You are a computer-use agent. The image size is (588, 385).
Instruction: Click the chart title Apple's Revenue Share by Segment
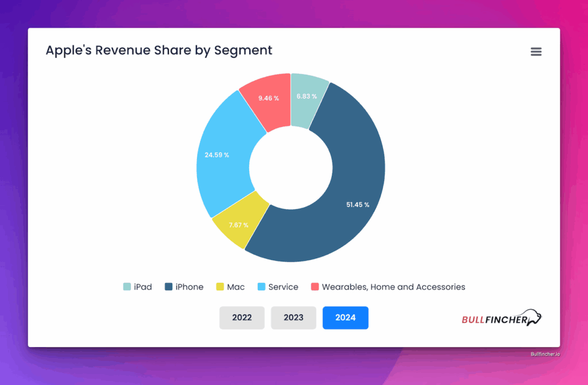coord(159,51)
